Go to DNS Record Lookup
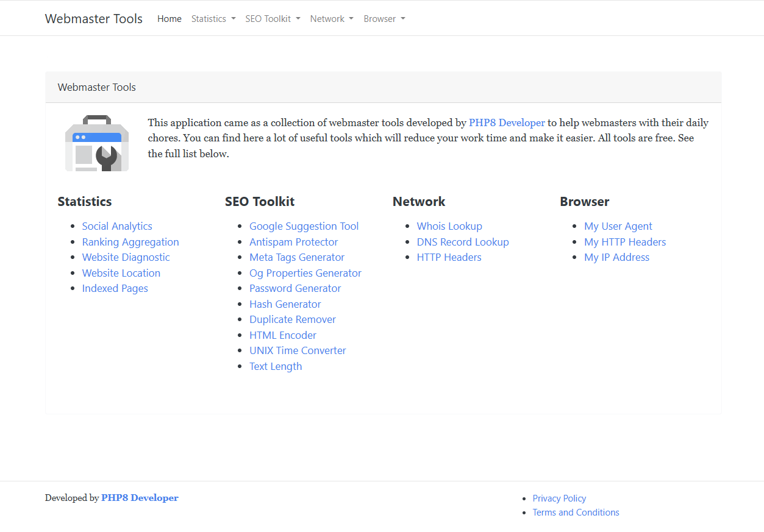The image size is (764, 532). [x=463, y=242]
